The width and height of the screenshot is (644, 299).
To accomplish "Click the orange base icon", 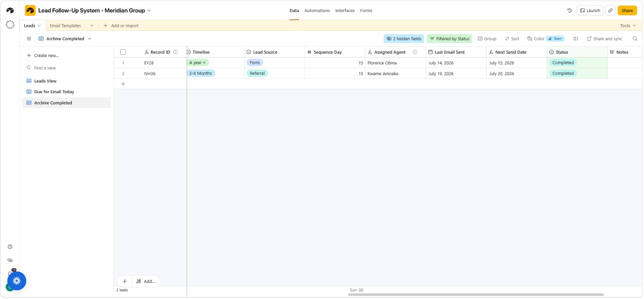I will [30, 10].
